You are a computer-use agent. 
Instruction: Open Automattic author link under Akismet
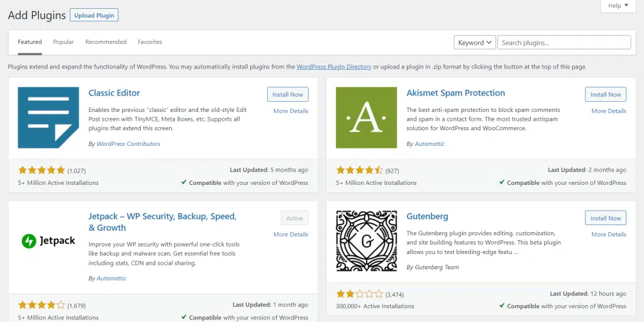[x=430, y=144]
